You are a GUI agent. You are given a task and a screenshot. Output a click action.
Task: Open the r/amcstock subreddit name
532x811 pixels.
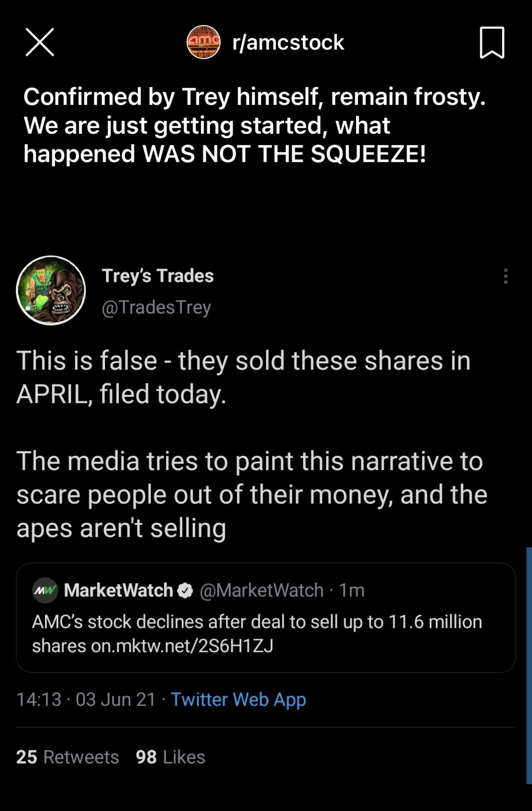[288, 43]
